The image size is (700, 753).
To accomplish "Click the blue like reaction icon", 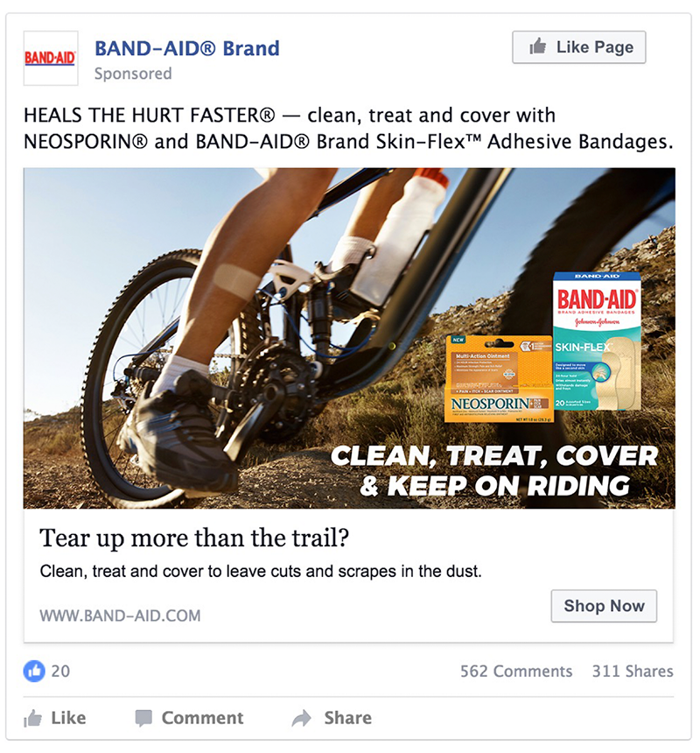I will pos(34,671).
